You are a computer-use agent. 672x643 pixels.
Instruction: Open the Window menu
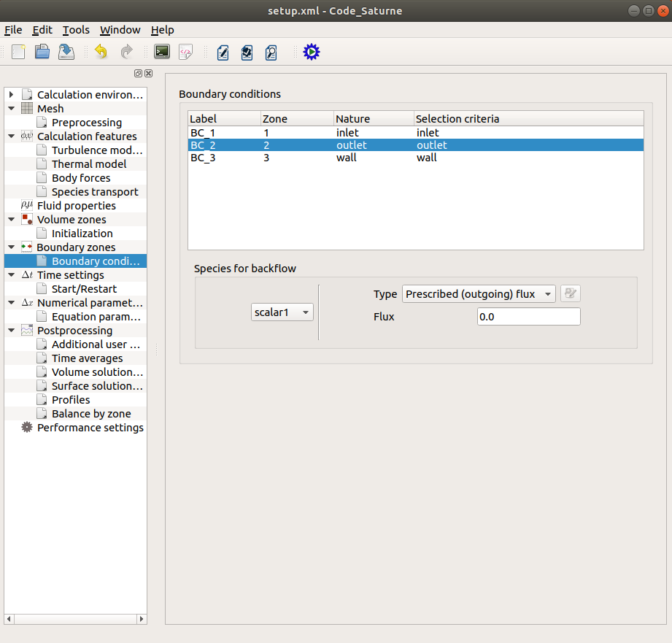point(120,30)
